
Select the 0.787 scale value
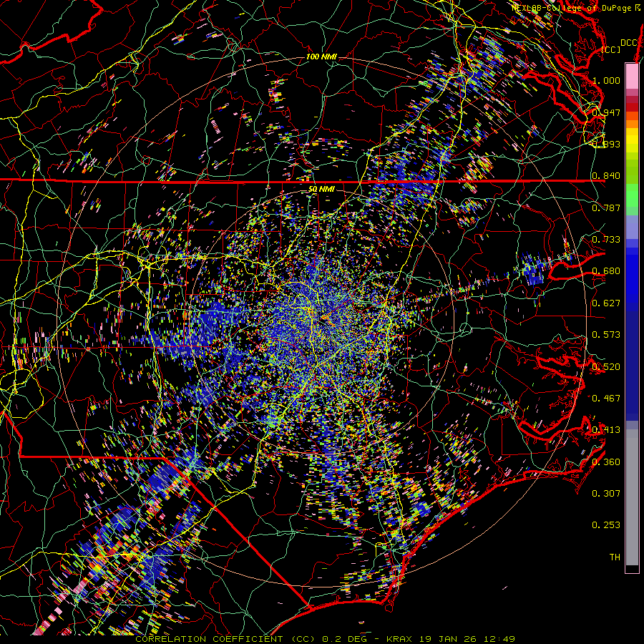606,208
